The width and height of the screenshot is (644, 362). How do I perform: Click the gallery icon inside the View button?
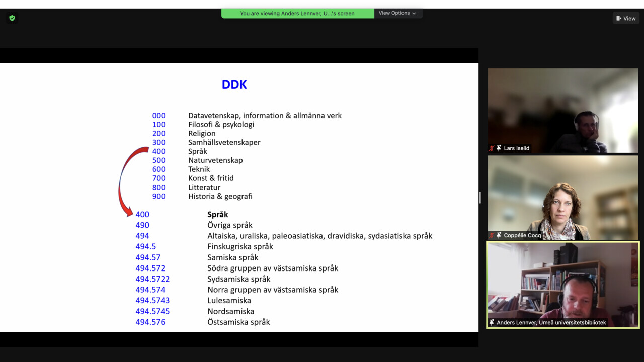(x=619, y=18)
